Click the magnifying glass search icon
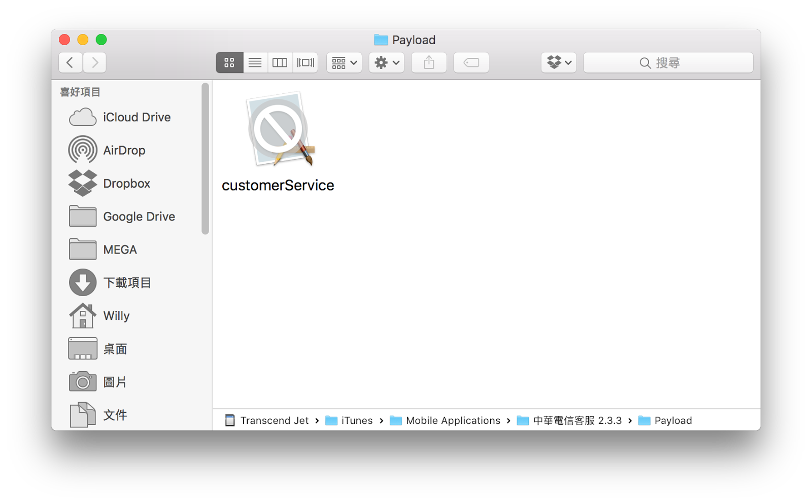The image size is (812, 504). [x=645, y=63]
